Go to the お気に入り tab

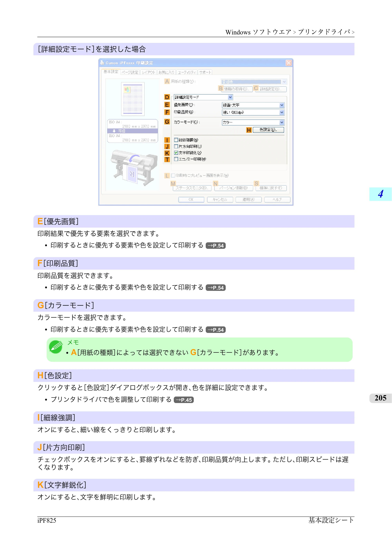(x=166, y=72)
